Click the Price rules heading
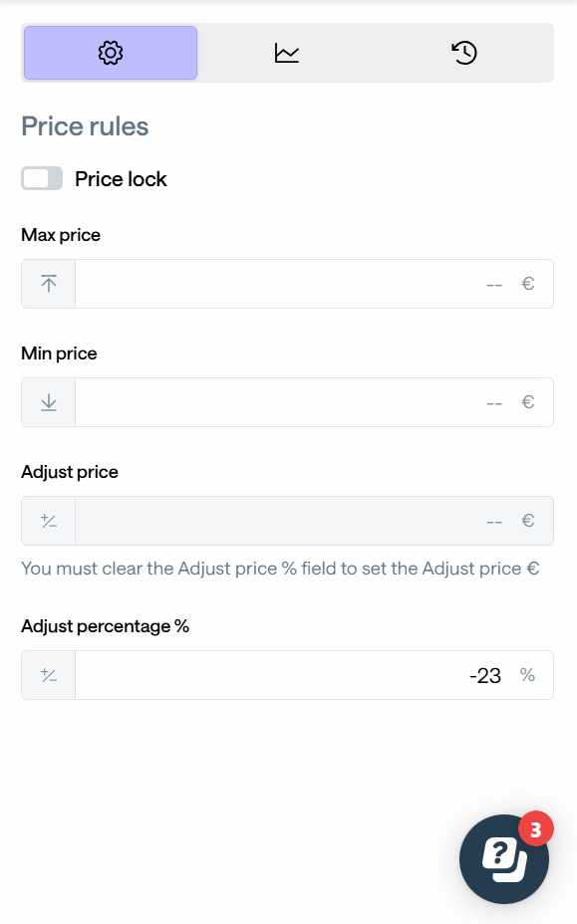 click(x=85, y=126)
